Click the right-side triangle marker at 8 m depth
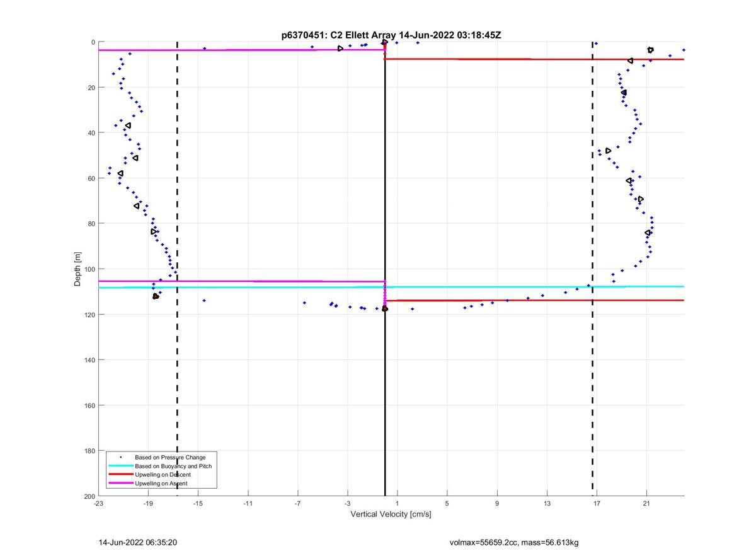This screenshot has height=558, width=756. 630,61
